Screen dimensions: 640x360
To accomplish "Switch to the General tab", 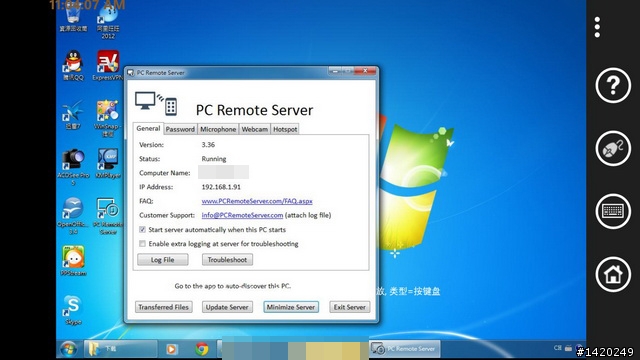I will point(148,128).
